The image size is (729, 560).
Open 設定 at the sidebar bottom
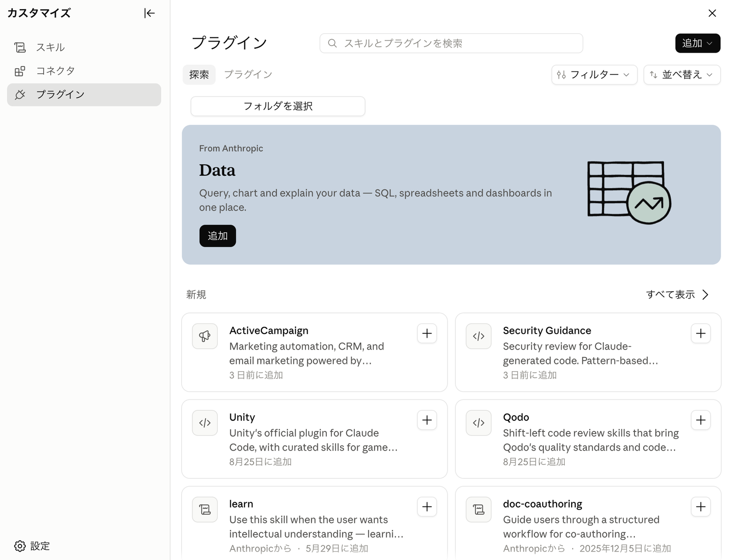coord(32,546)
